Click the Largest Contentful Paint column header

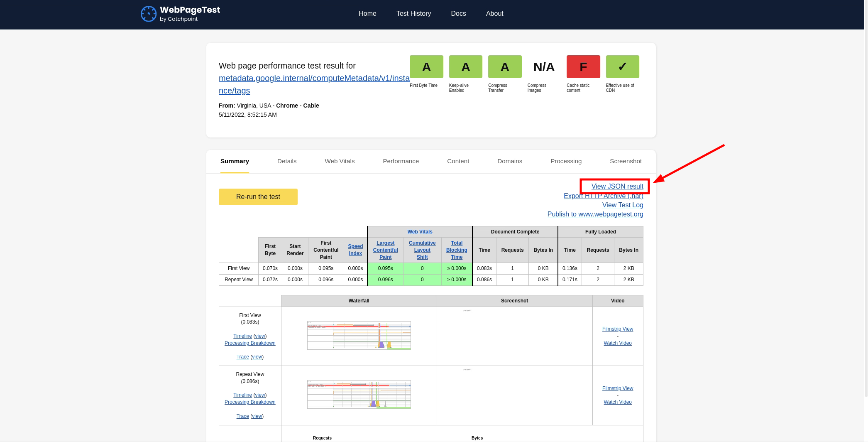[x=385, y=250]
